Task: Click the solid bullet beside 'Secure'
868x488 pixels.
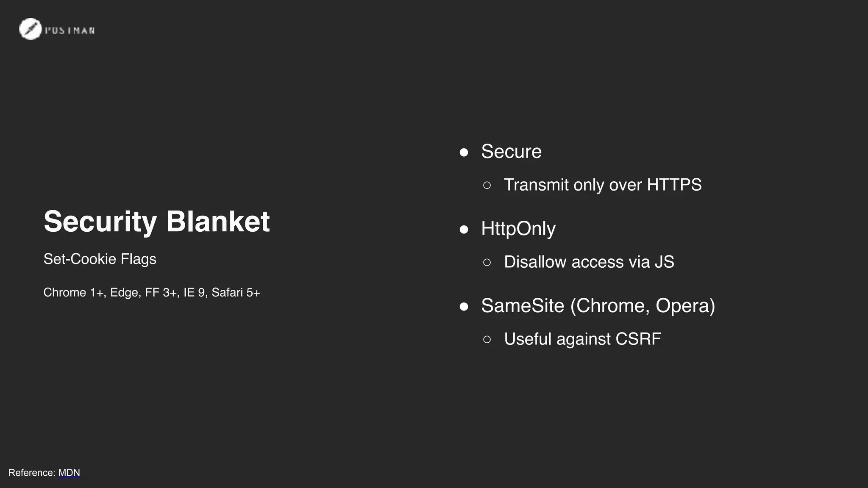Action: click(x=464, y=152)
